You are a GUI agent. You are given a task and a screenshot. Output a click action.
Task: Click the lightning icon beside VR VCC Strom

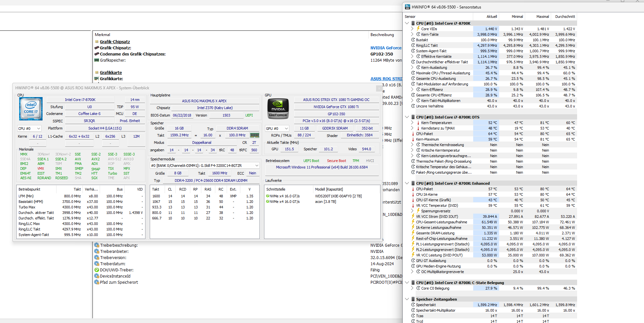[x=413, y=217]
